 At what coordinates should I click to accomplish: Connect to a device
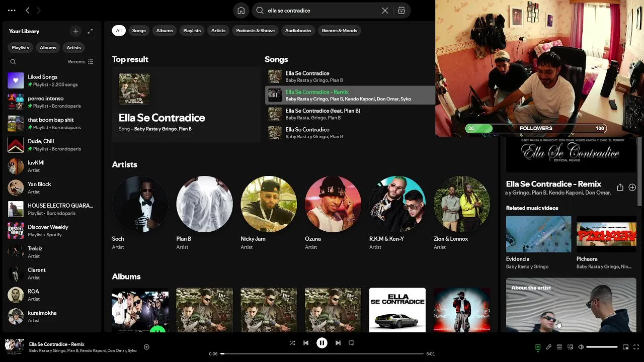[x=570, y=347]
